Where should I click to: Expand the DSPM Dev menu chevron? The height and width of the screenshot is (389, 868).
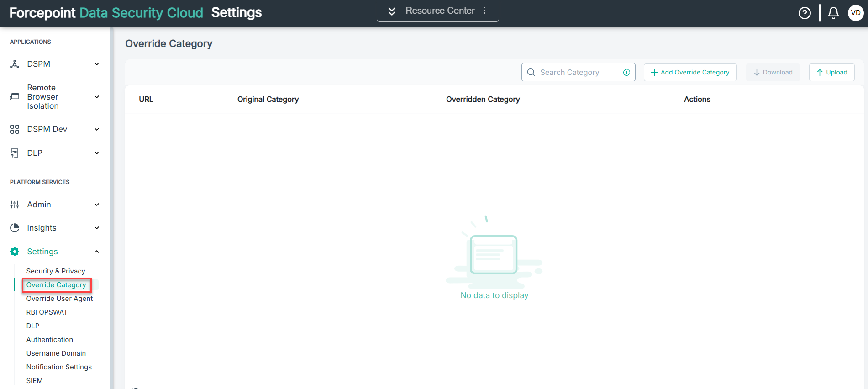pyautogui.click(x=97, y=129)
